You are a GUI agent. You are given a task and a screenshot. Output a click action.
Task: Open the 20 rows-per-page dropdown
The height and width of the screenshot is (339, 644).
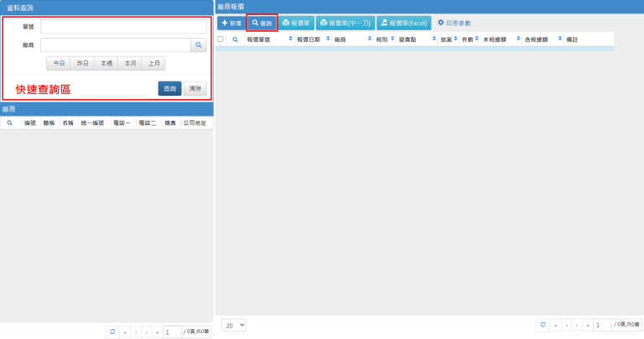point(234,324)
